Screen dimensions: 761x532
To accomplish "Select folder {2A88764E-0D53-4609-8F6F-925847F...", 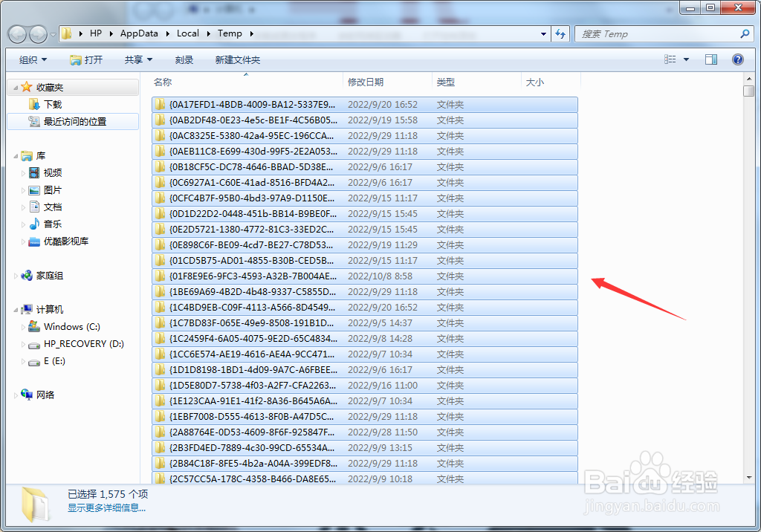I will [364, 432].
